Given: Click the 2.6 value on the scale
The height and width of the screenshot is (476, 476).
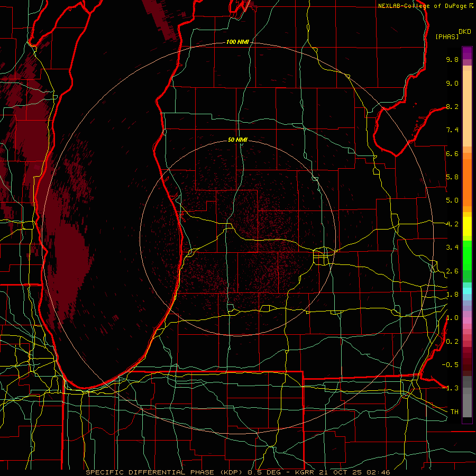Looking at the screenshot, I should pyautogui.click(x=452, y=271).
